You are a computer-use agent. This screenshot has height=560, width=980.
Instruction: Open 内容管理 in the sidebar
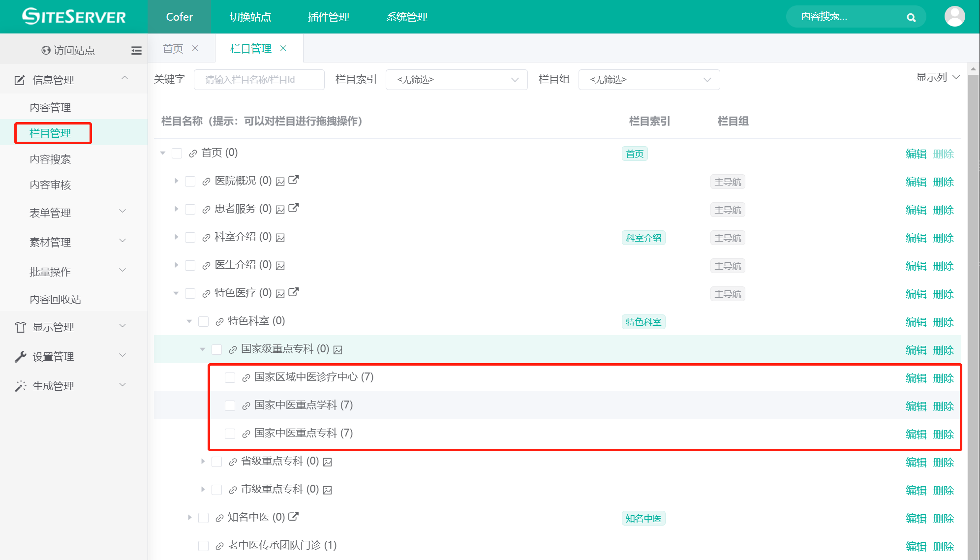click(x=50, y=108)
